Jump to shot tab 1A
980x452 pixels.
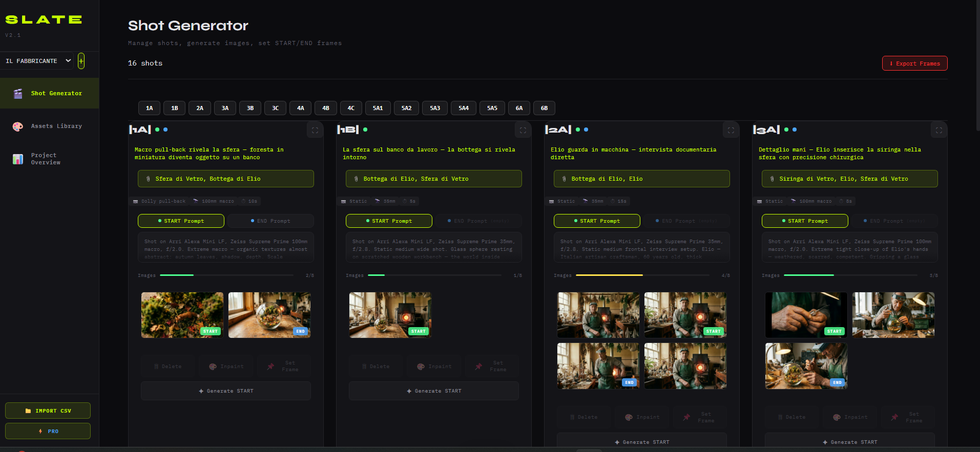149,108
